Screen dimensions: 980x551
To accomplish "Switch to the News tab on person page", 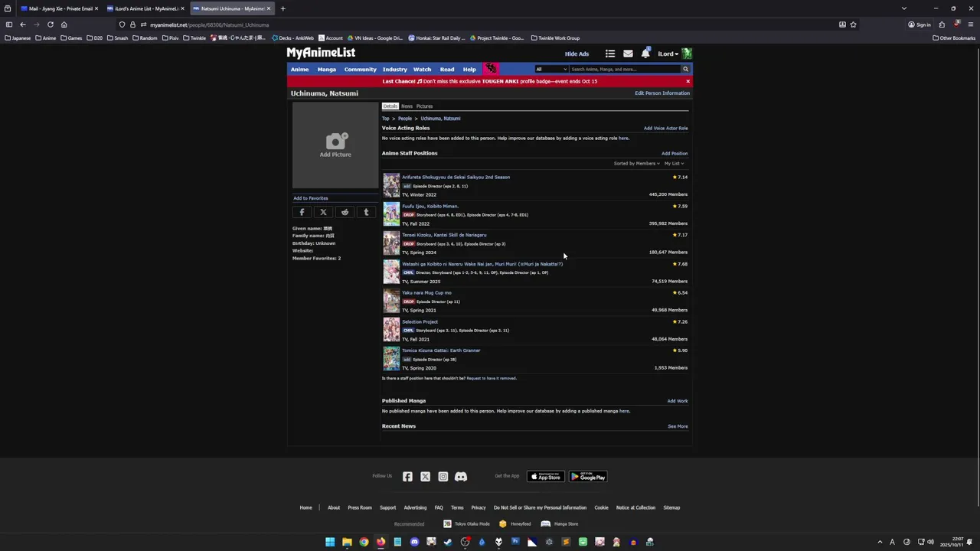I will click(407, 106).
